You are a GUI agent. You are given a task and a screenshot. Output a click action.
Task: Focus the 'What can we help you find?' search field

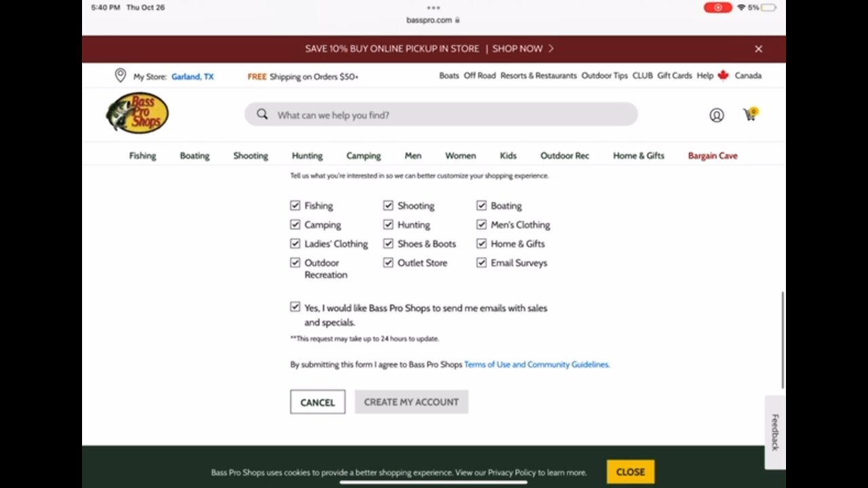coord(441,115)
